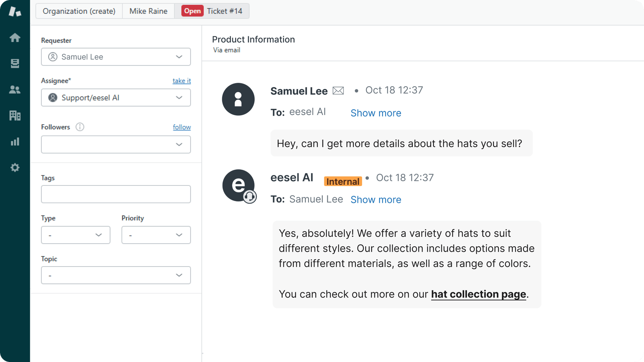Open the Assignee dropdown for Support/eesel AI

point(116,98)
